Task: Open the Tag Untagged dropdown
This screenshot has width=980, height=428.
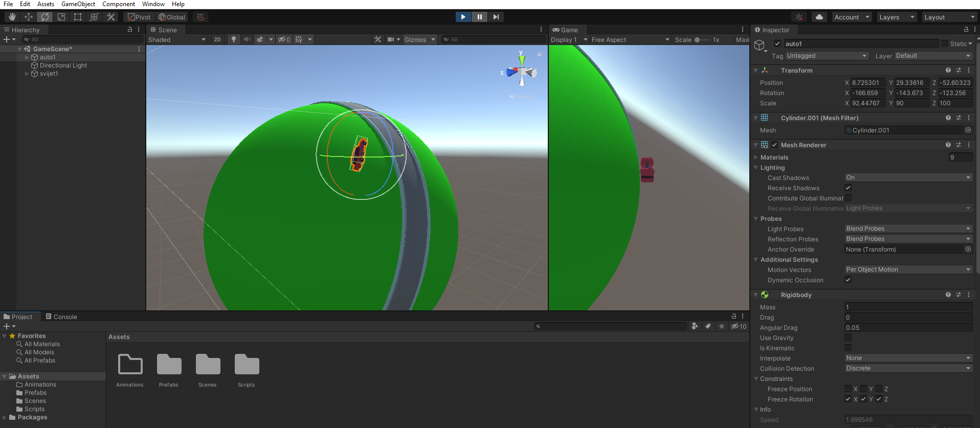Action: point(827,56)
